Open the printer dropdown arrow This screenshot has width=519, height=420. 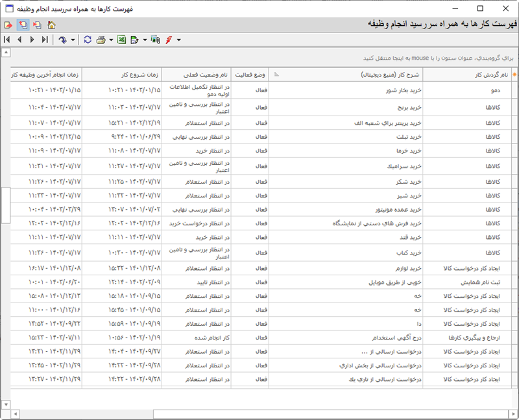point(111,40)
